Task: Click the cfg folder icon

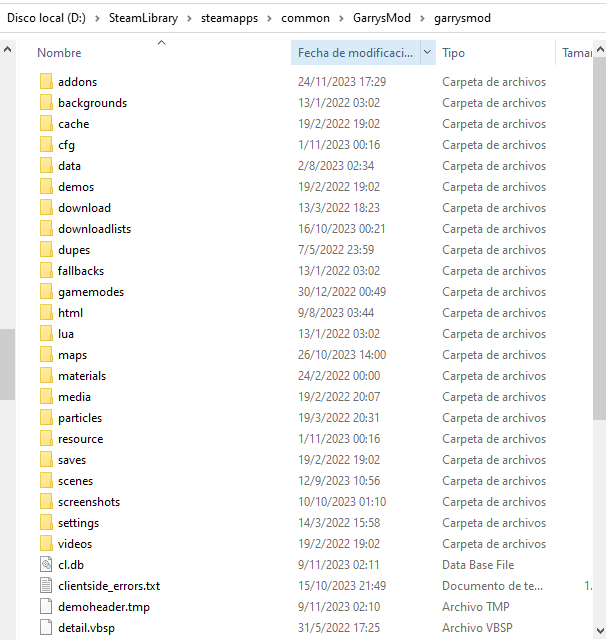Action: pyautogui.click(x=46, y=144)
